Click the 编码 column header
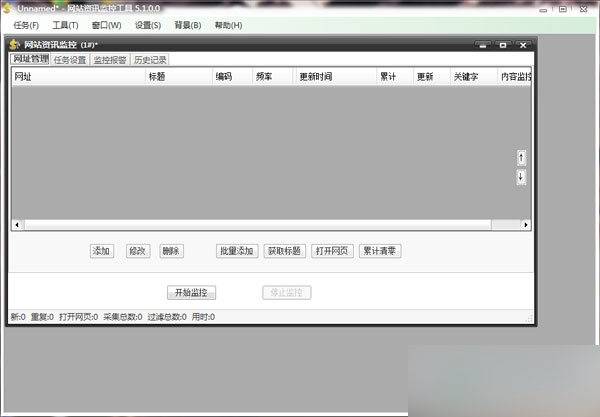The width and height of the screenshot is (600, 417). pos(232,77)
